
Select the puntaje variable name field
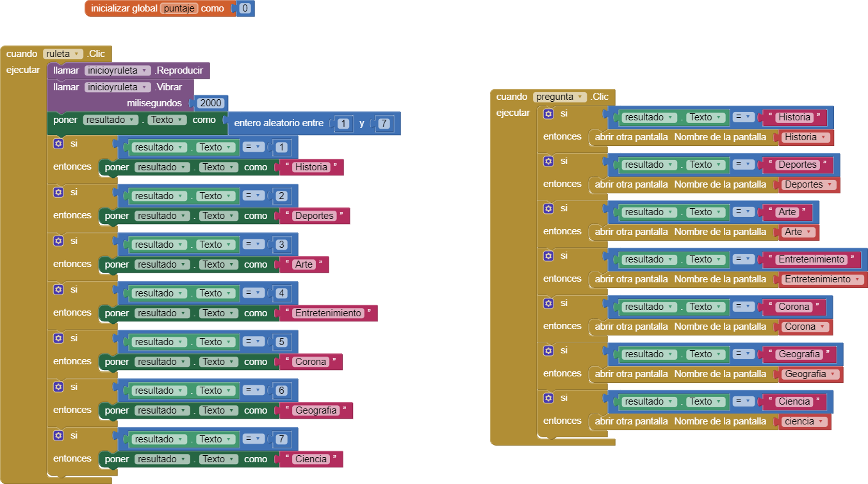pos(179,9)
